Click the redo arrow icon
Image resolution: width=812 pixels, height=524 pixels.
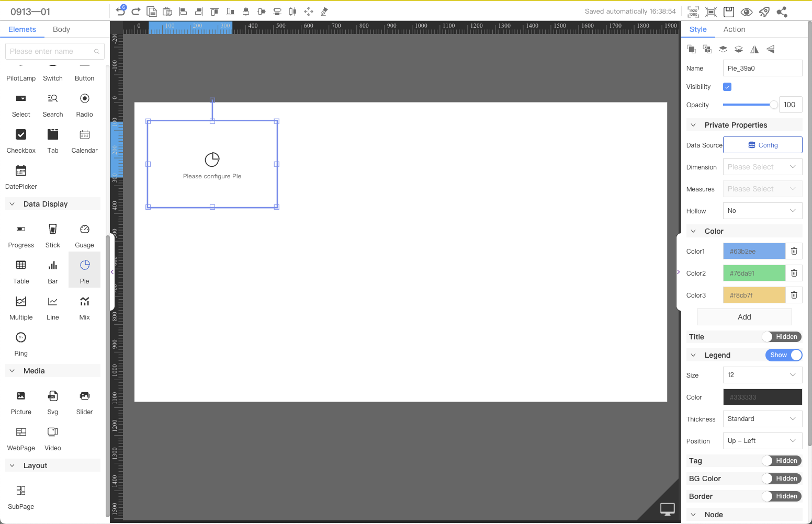point(136,12)
